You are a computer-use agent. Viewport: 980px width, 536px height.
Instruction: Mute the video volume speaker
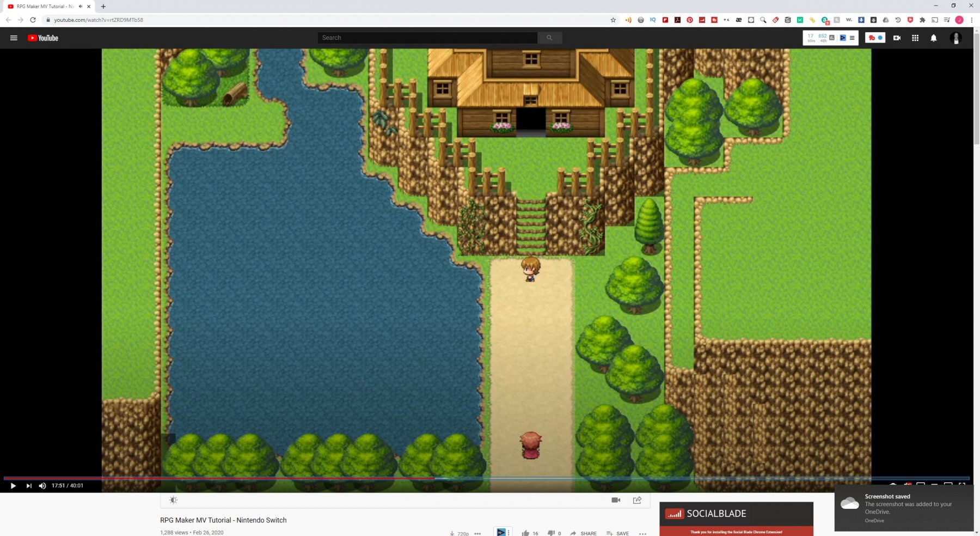(x=42, y=485)
